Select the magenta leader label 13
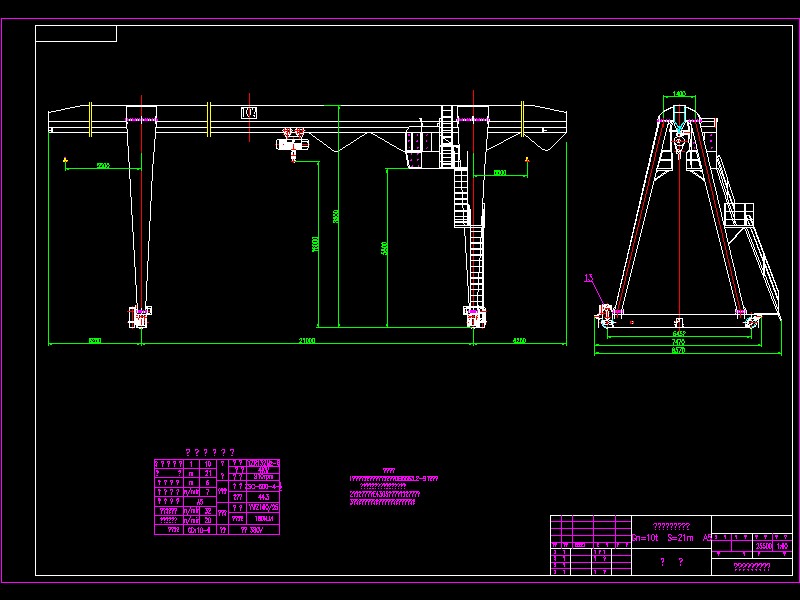The width and height of the screenshot is (800, 600). pos(588,278)
